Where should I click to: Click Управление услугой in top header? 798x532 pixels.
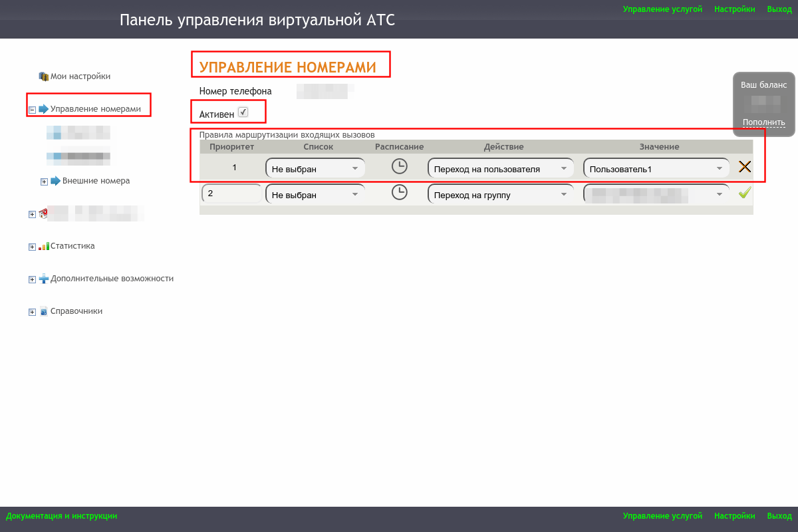click(662, 9)
